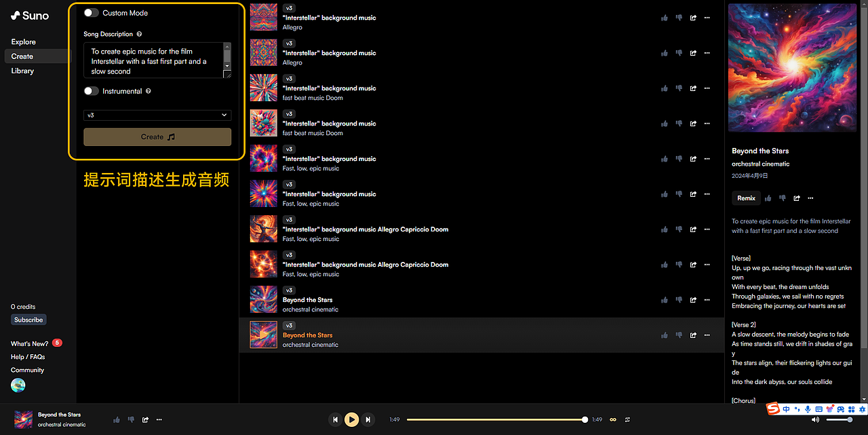Viewport: 868px width, 435px height.
Task: Skip to the next track in the player
Action: (368, 419)
